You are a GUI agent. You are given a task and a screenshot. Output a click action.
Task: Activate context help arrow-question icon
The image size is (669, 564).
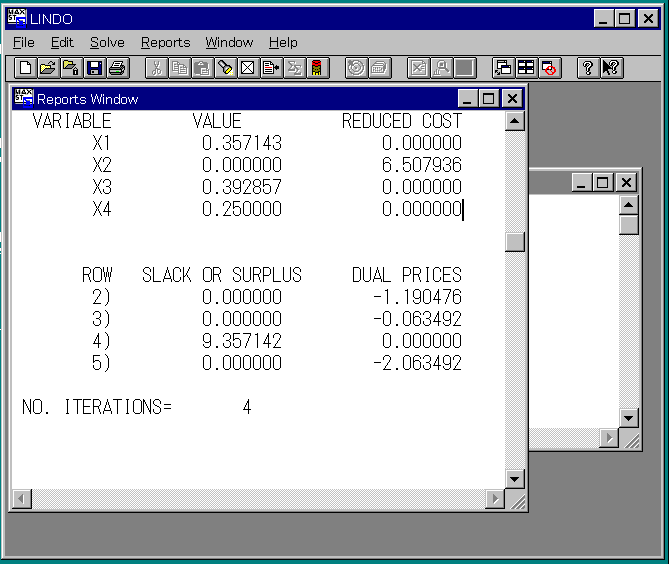(611, 68)
